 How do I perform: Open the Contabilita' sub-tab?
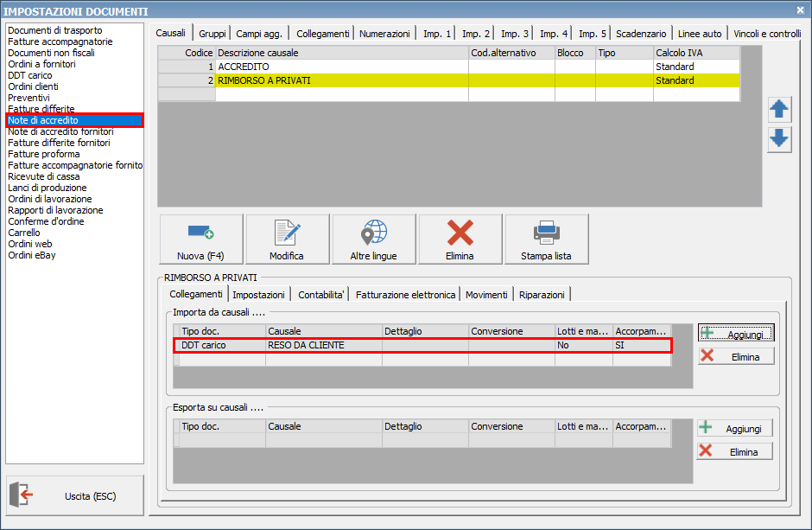click(320, 295)
